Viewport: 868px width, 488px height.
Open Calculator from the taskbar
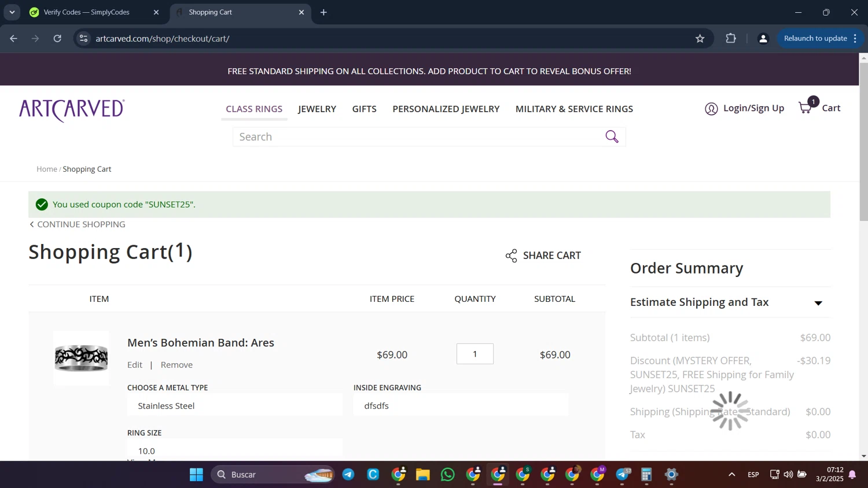pos(646,475)
